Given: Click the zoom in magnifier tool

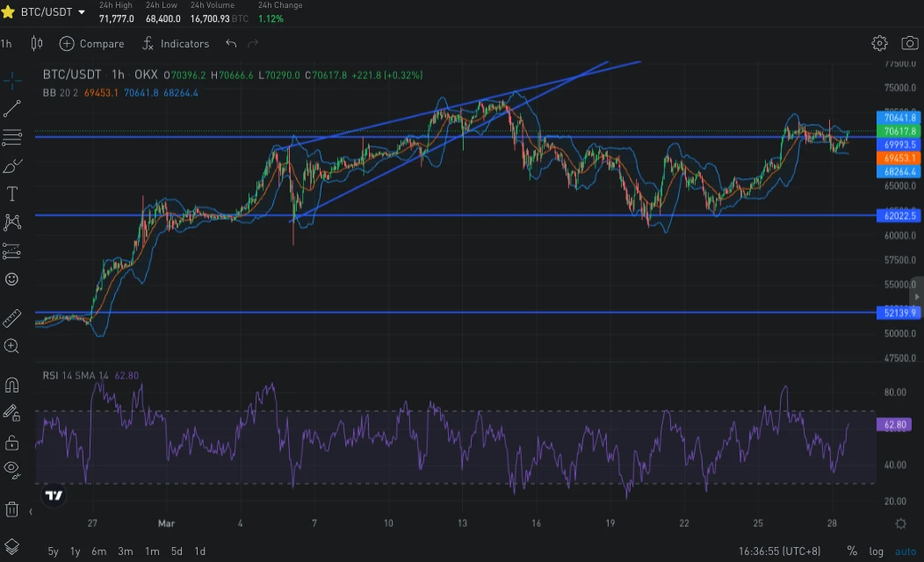Looking at the screenshot, I should click(x=12, y=346).
